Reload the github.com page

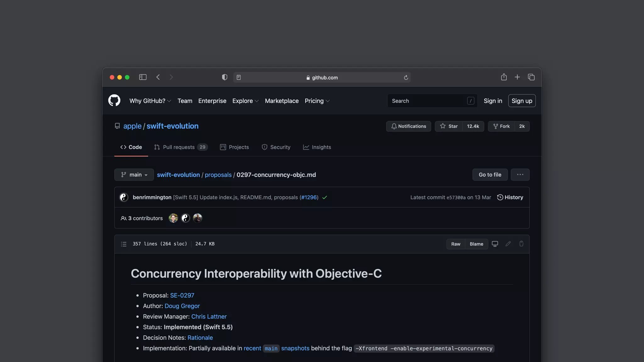click(x=406, y=78)
